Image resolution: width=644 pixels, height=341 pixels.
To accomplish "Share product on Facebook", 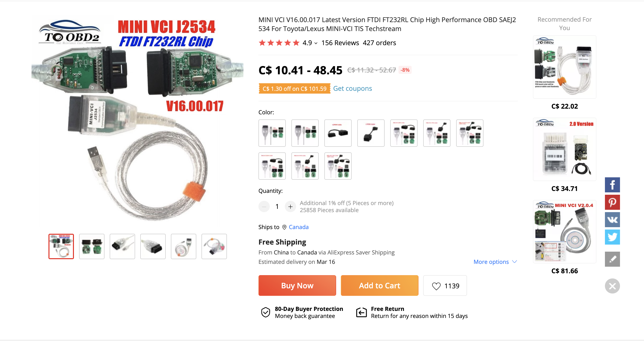I will click(612, 185).
